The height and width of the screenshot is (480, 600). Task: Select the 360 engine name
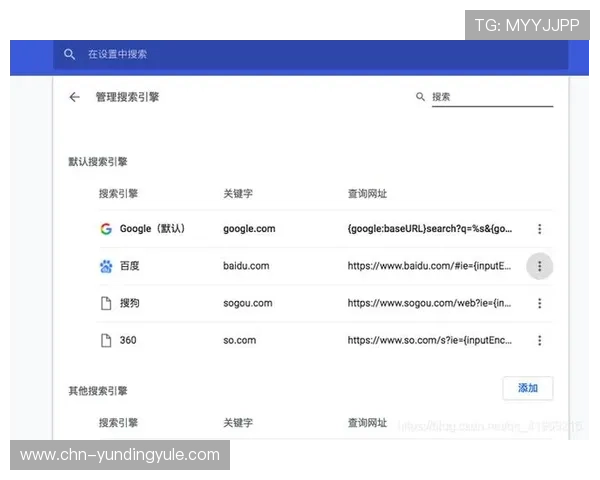[x=128, y=340]
